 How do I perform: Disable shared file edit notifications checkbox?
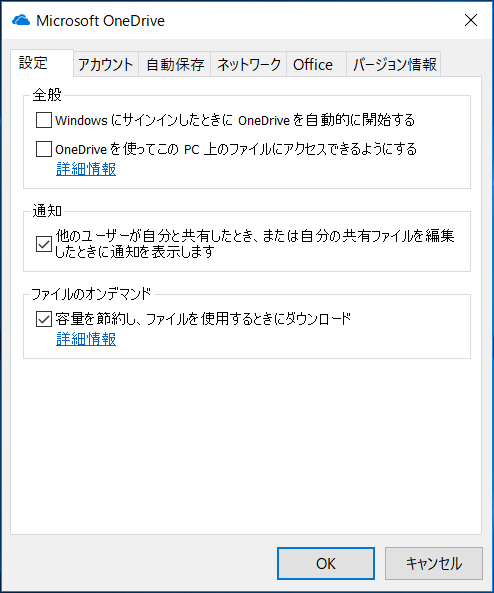tap(44, 244)
